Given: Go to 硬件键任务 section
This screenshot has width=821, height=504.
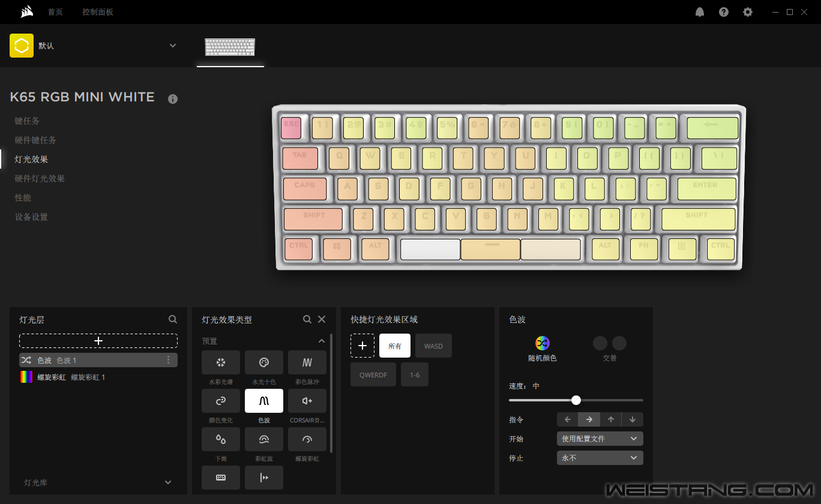Looking at the screenshot, I should pyautogui.click(x=35, y=140).
